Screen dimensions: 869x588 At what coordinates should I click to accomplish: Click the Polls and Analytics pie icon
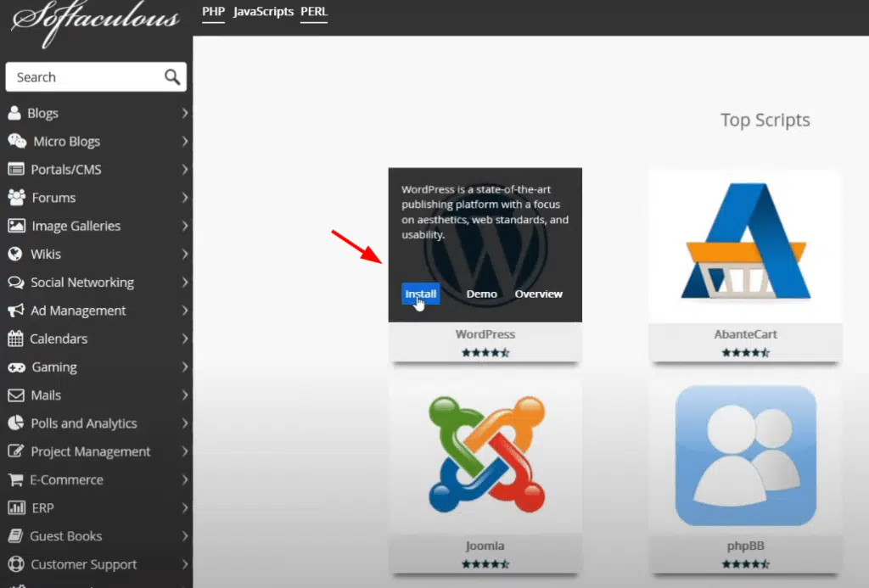(15, 423)
